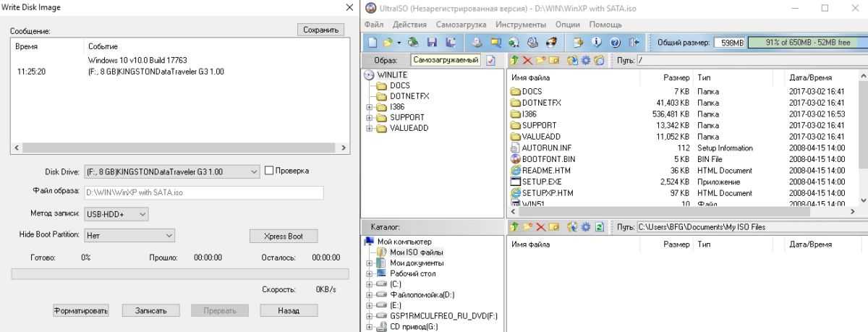Image resolution: width=868 pixels, height=332 pixels.
Task: Click the Save floppy disk icon
Action: [x=432, y=43]
